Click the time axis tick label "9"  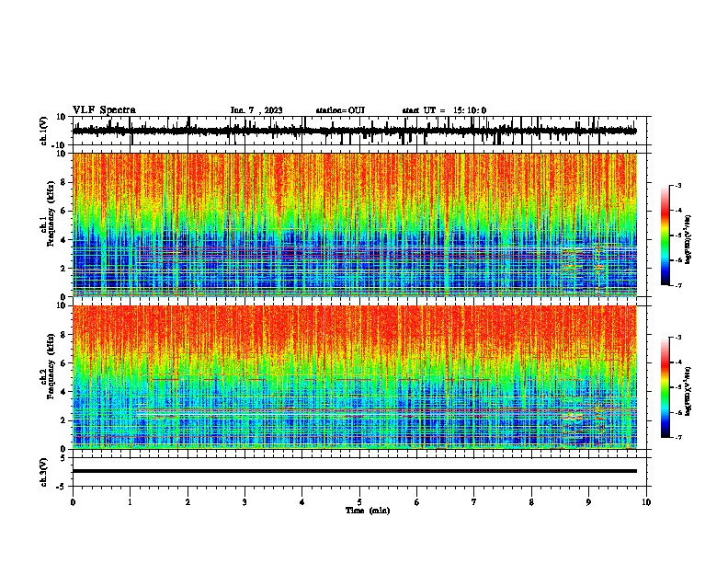point(588,502)
